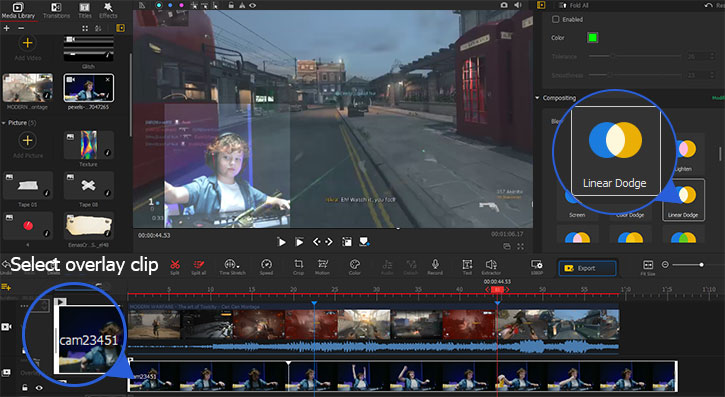Click the plus icon under Media Library
Image resolution: width=725 pixels, height=397 pixels.
[6, 28]
